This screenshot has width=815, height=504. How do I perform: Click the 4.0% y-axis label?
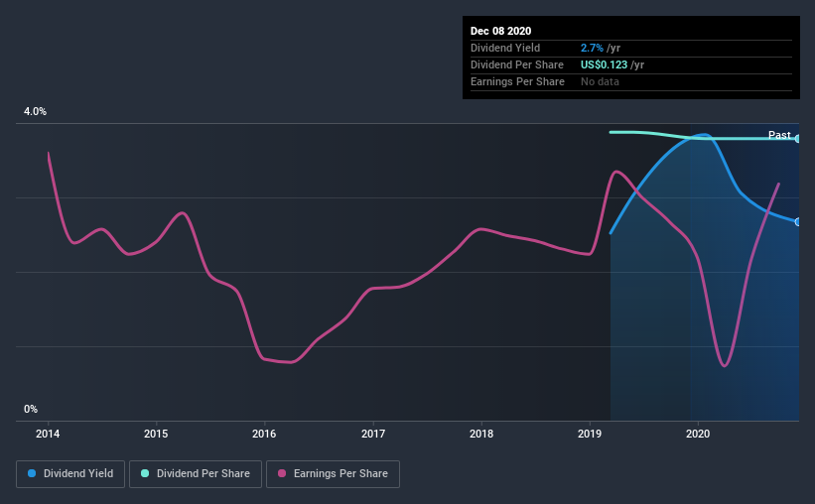[35, 112]
